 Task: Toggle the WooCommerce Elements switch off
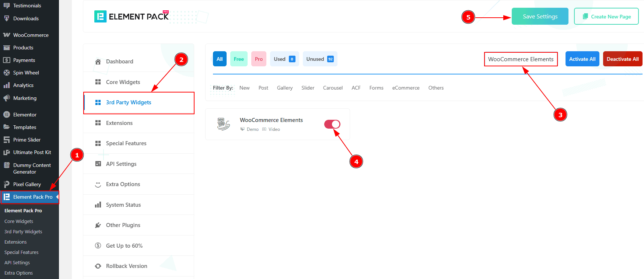click(x=332, y=124)
